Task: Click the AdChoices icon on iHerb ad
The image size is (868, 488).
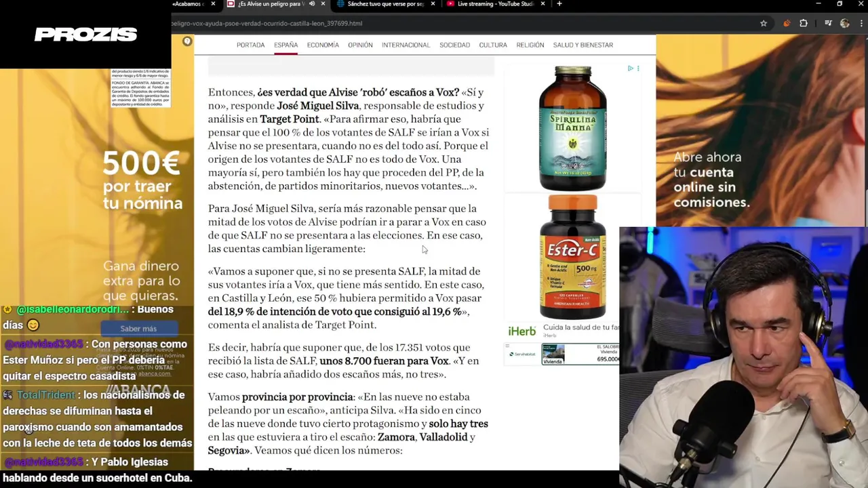Action: (630, 68)
